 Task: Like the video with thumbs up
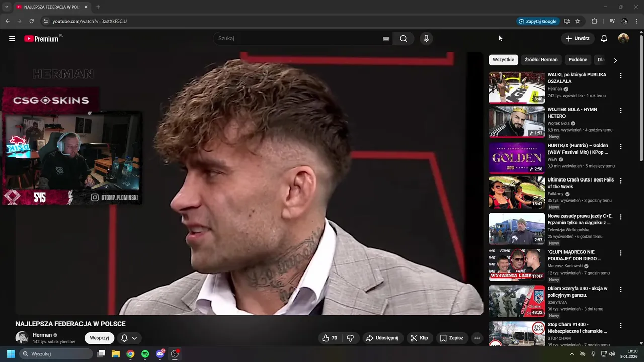pos(330,338)
